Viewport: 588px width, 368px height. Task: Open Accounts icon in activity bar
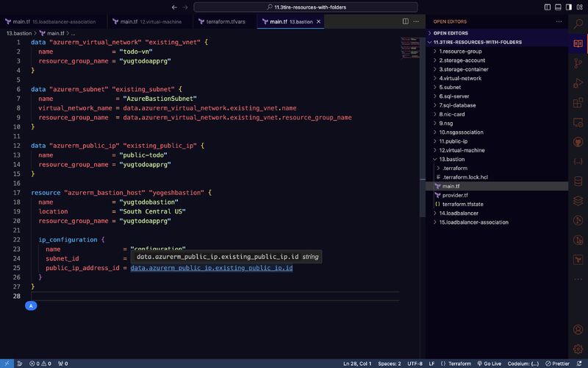pos(578,329)
